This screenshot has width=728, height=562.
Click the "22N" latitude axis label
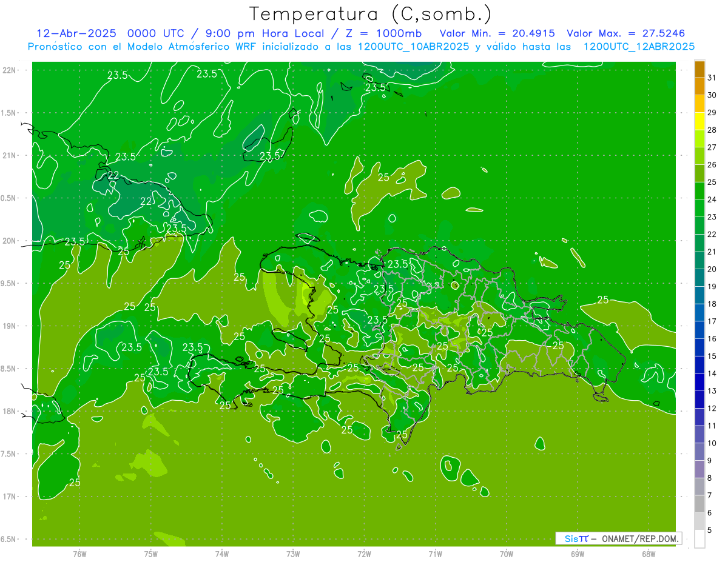(10, 70)
